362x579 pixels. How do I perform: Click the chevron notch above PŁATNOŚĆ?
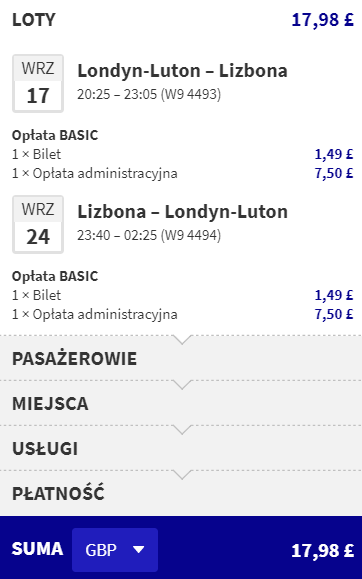coord(182,474)
